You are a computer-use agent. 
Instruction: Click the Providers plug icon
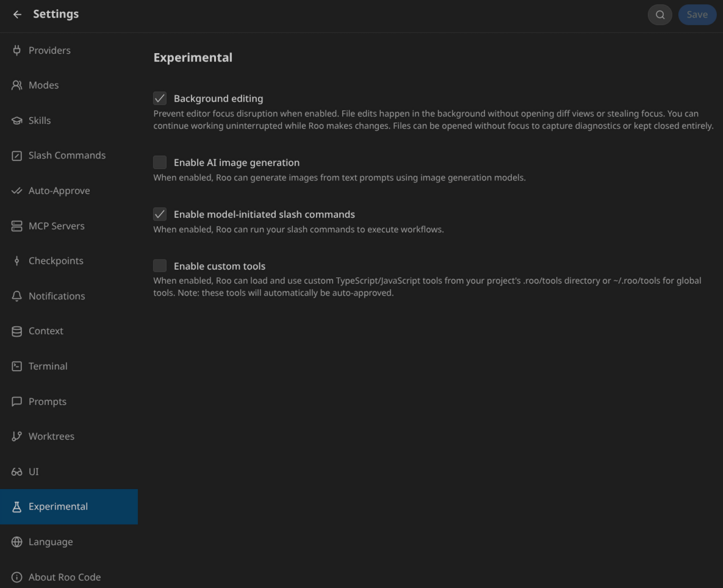(x=17, y=51)
